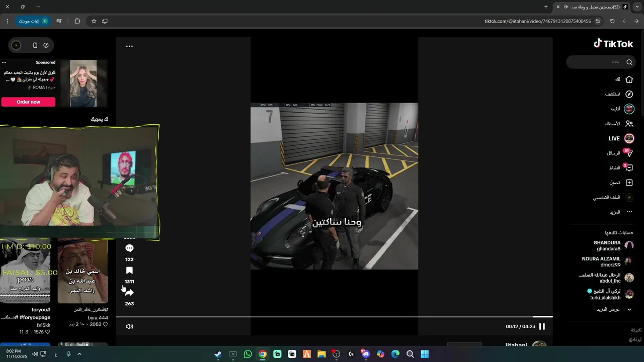Open the Following avatar icon in sidebar
The image size is (644, 362).
click(x=629, y=109)
